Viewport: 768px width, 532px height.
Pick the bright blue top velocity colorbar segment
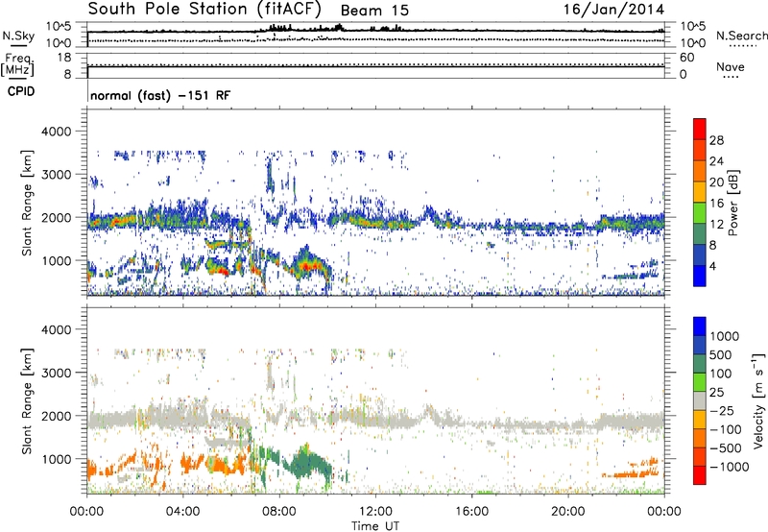[x=700, y=326]
